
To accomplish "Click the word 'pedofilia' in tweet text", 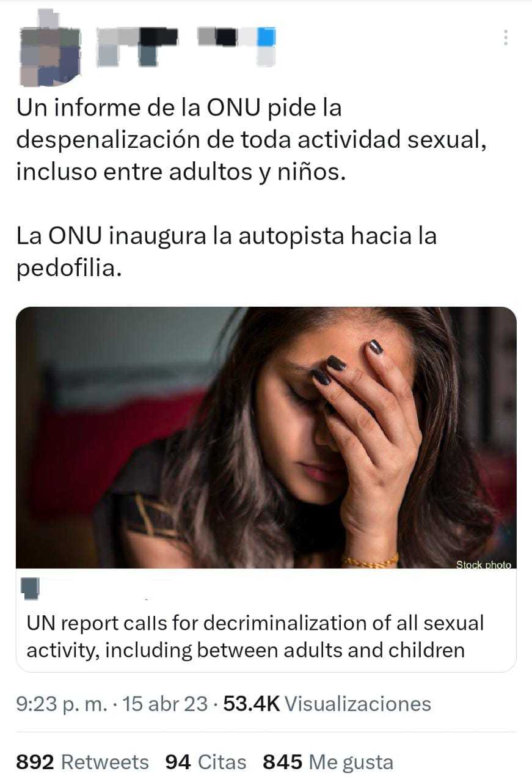I will click(65, 268).
